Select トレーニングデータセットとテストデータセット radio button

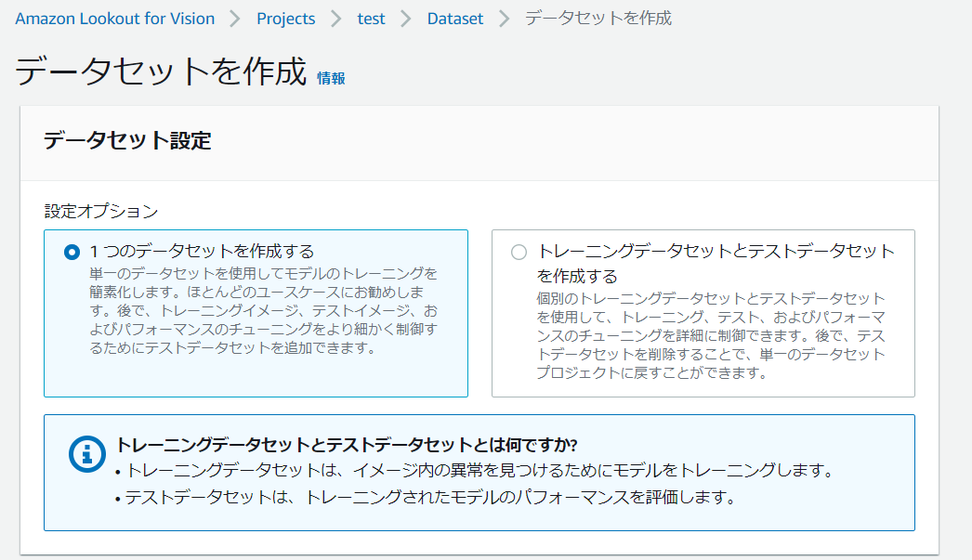coord(519,252)
